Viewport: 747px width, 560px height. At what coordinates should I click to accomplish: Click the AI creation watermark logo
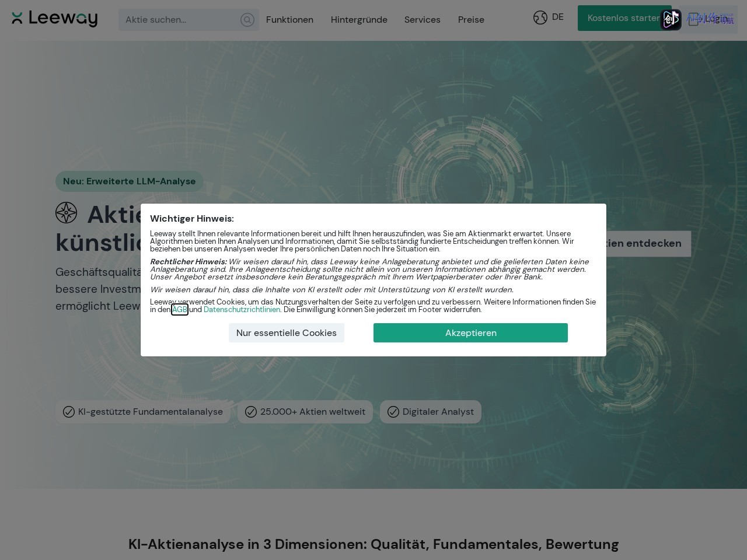671,20
